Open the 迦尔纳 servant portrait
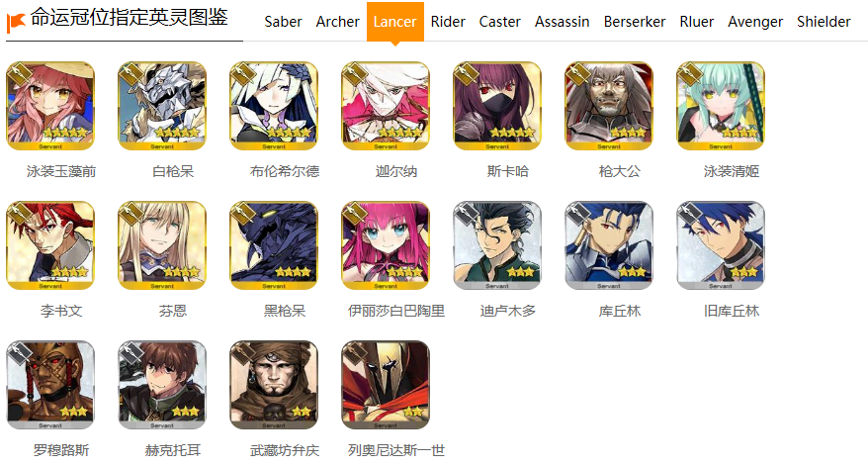 (x=386, y=106)
